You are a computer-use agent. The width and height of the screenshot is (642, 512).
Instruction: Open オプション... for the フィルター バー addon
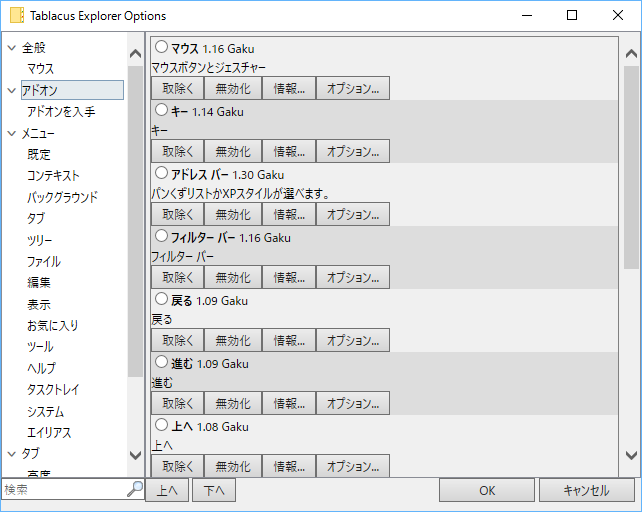(x=353, y=277)
